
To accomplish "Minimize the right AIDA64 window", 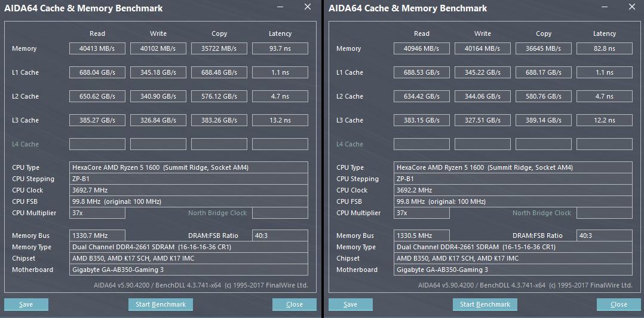I will 604,7.
